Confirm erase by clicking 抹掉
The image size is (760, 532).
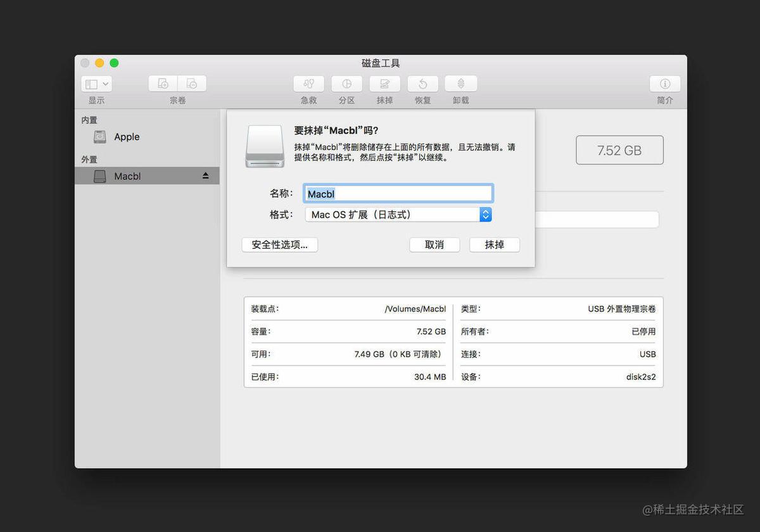[x=494, y=244]
